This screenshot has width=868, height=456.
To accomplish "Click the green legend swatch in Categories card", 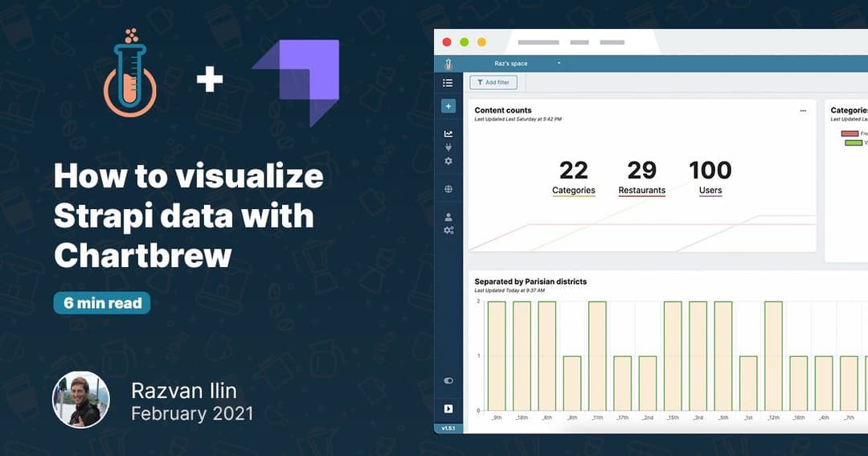I will coord(853,143).
